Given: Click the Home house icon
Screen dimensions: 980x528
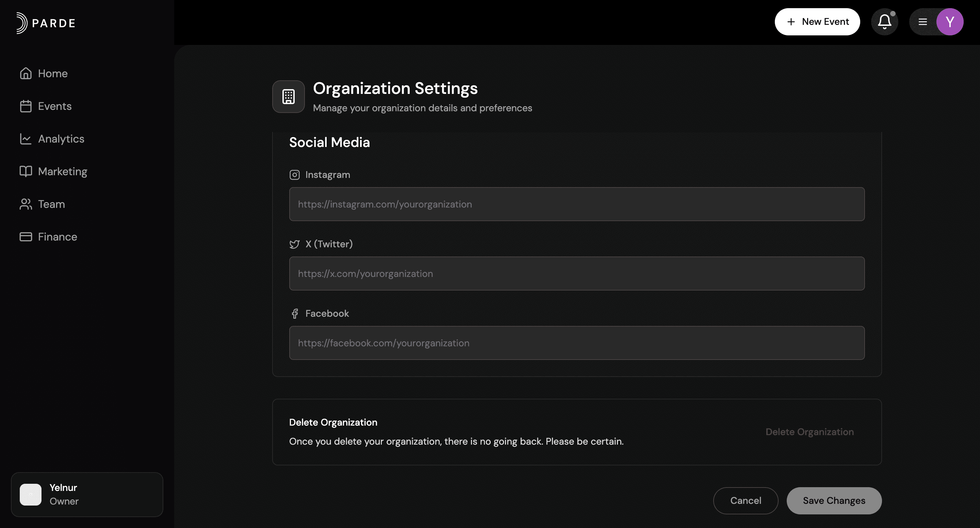Looking at the screenshot, I should [26, 73].
